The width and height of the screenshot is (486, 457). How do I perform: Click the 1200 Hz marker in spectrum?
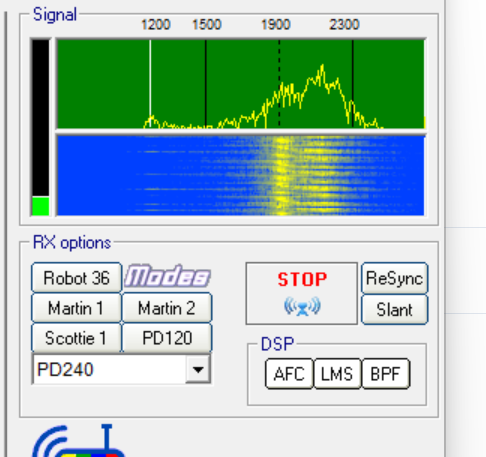coord(150,83)
